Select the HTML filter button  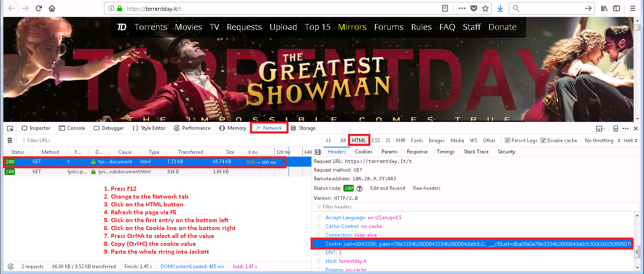click(x=359, y=141)
